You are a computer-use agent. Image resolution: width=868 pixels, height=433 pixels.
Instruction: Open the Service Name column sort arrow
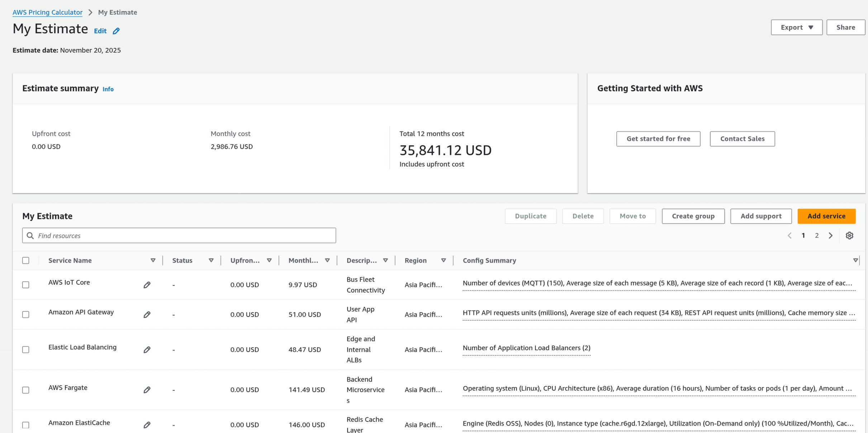pos(153,261)
